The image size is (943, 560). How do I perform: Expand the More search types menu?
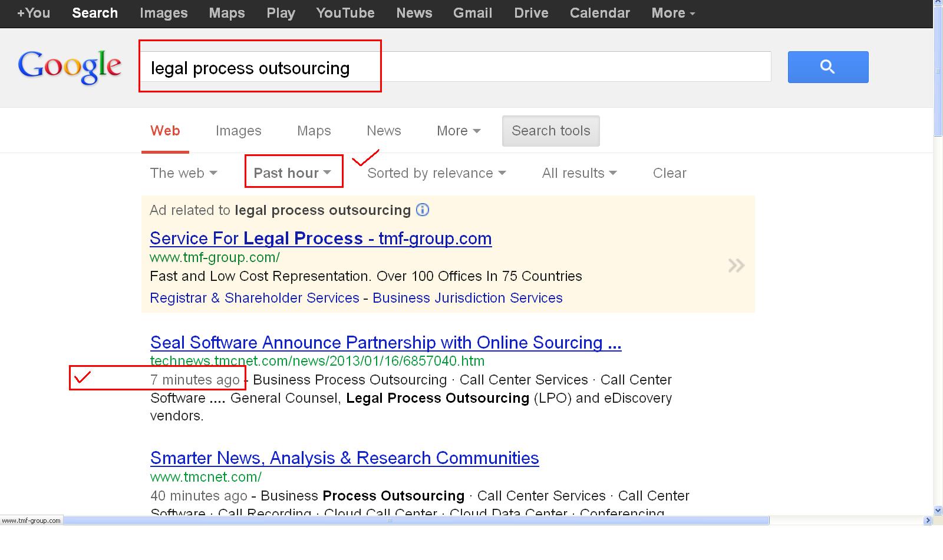pos(459,131)
